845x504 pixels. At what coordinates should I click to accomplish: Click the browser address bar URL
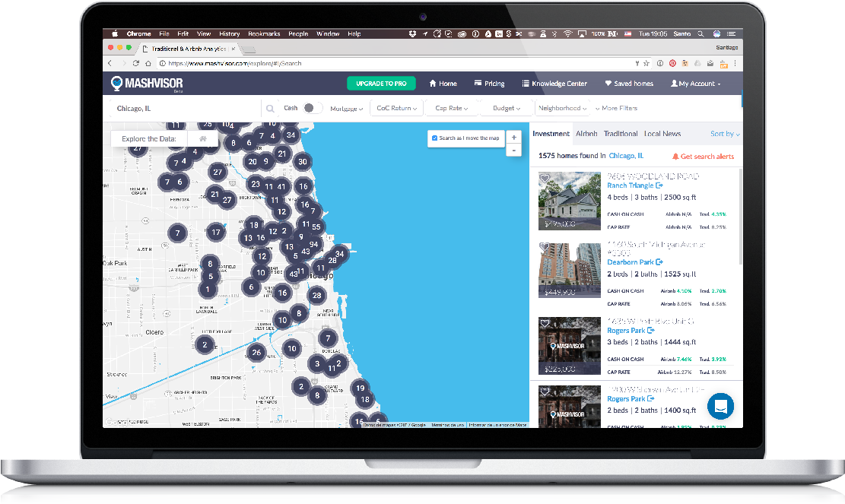coord(235,64)
